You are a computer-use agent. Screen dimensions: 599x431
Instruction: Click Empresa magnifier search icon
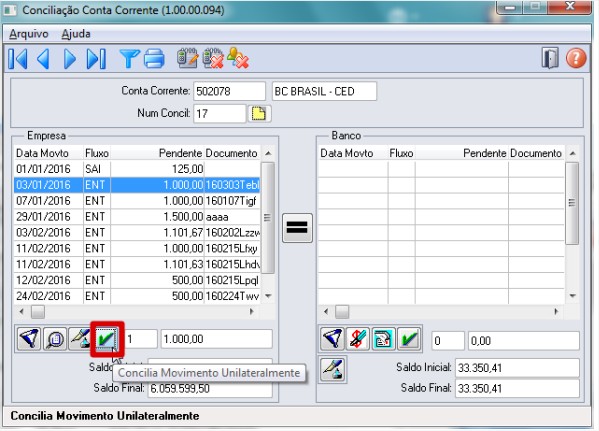click(55, 339)
